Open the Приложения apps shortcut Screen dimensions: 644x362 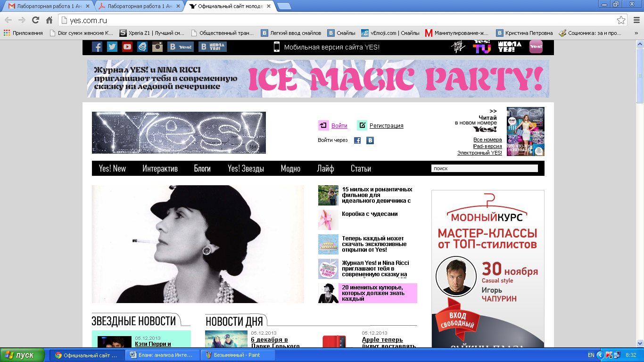point(23,33)
